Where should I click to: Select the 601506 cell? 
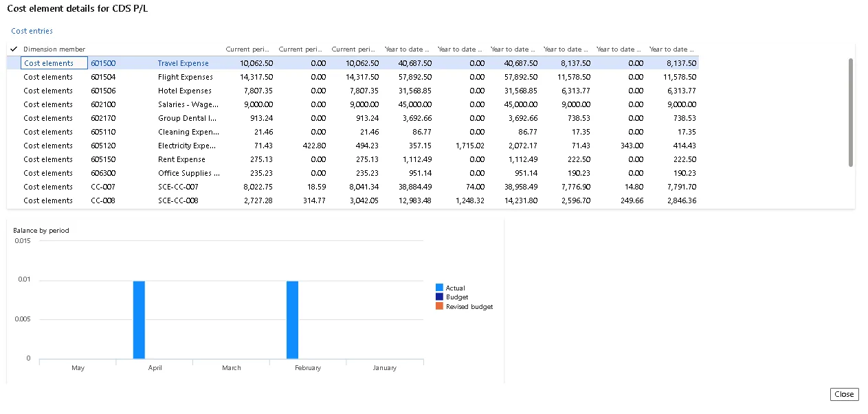click(x=103, y=91)
